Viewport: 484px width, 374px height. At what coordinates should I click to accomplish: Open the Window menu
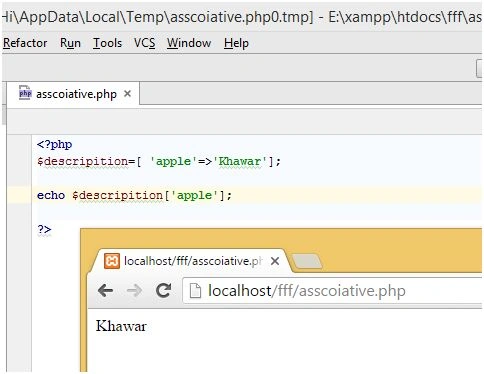click(x=189, y=43)
